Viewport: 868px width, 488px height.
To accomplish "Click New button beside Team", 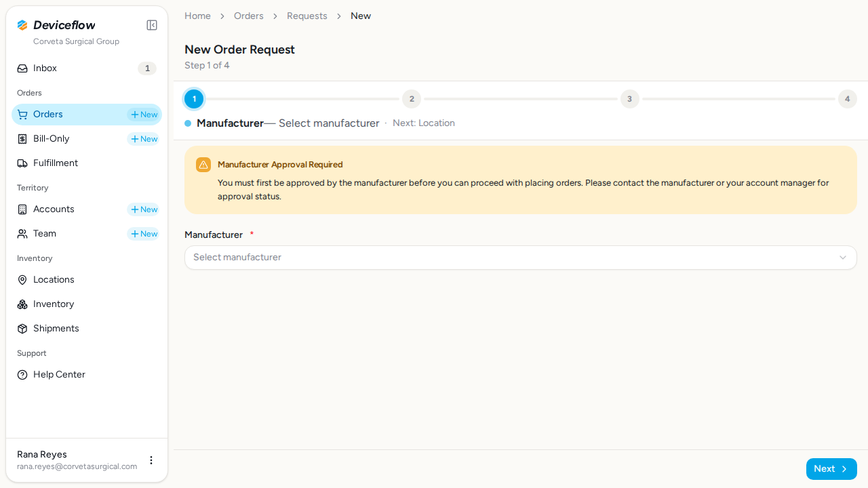I will (x=144, y=234).
